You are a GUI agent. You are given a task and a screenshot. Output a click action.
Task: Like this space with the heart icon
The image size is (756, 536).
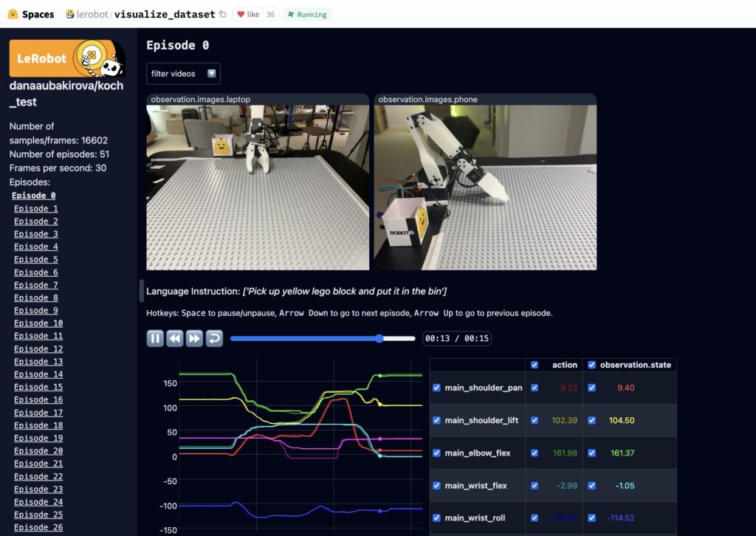(x=241, y=15)
